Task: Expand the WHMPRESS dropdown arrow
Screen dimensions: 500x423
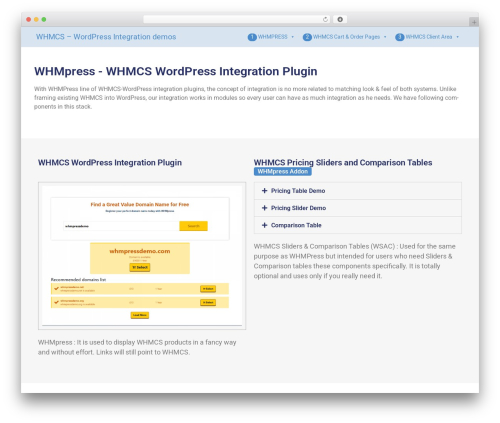Action: pos(293,37)
